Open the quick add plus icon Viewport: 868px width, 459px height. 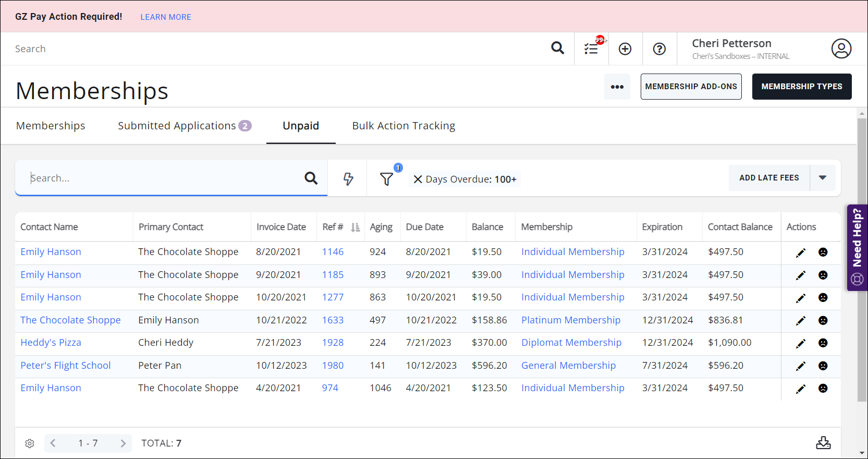[x=625, y=49]
